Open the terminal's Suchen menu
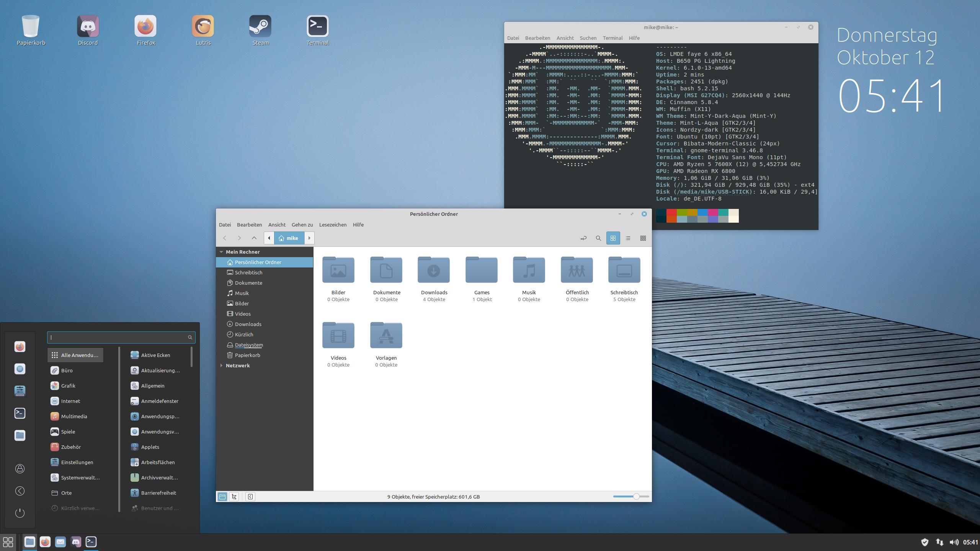This screenshot has width=980, height=551. tap(588, 38)
